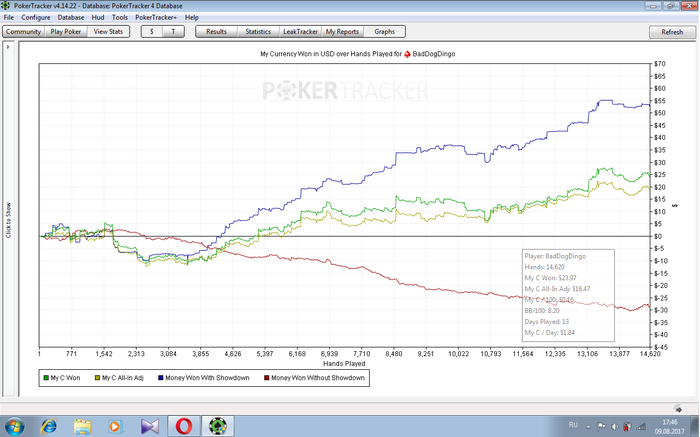Image resolution: width=700 pixels, height=437 pixels.
Task: Open the Statistics view
Action: coord(258,32)
